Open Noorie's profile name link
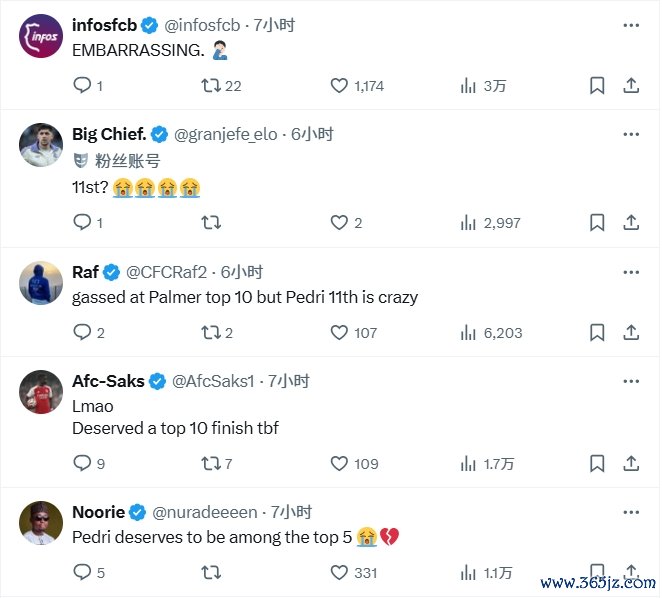 click(x=98, y=512)
